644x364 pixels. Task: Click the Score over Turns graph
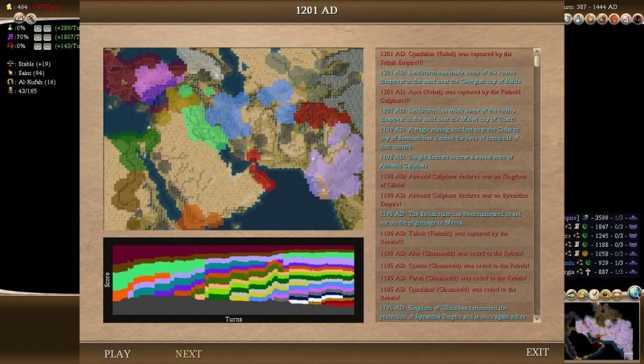pyautogui.click(x=233, y=280)
